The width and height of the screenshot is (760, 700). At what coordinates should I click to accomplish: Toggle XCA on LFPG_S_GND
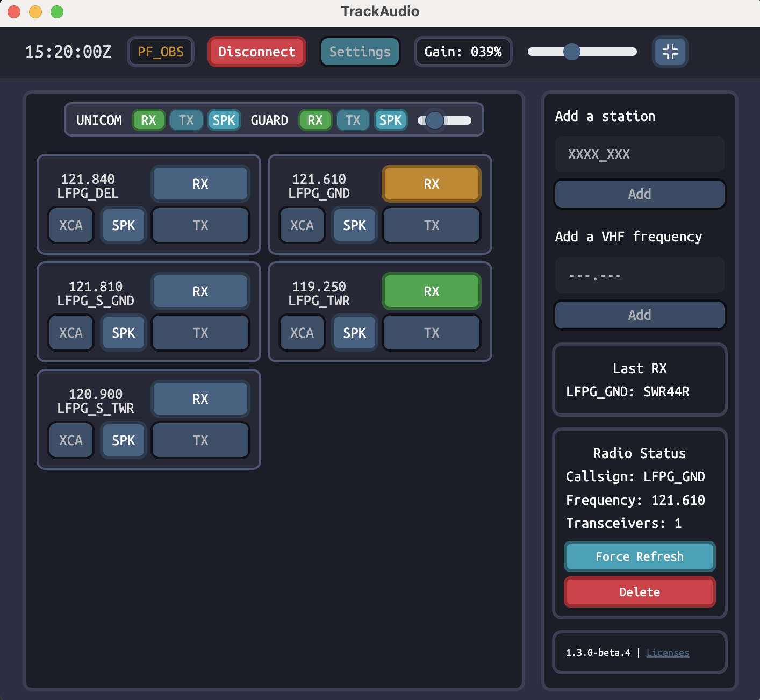pyautogui.click(x=71, y=333)
